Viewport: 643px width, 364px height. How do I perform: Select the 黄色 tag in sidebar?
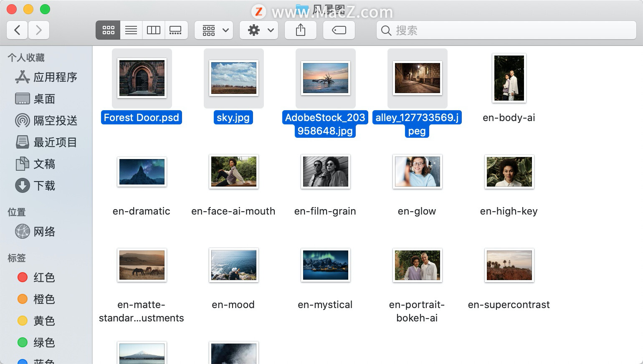36,321
